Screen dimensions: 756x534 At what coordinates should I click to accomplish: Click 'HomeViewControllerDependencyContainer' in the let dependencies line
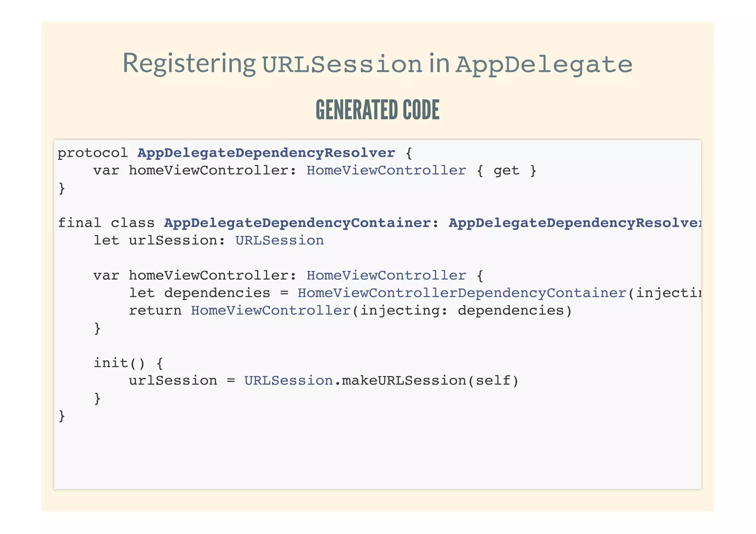pyautogui.click(x=462, y=293)
